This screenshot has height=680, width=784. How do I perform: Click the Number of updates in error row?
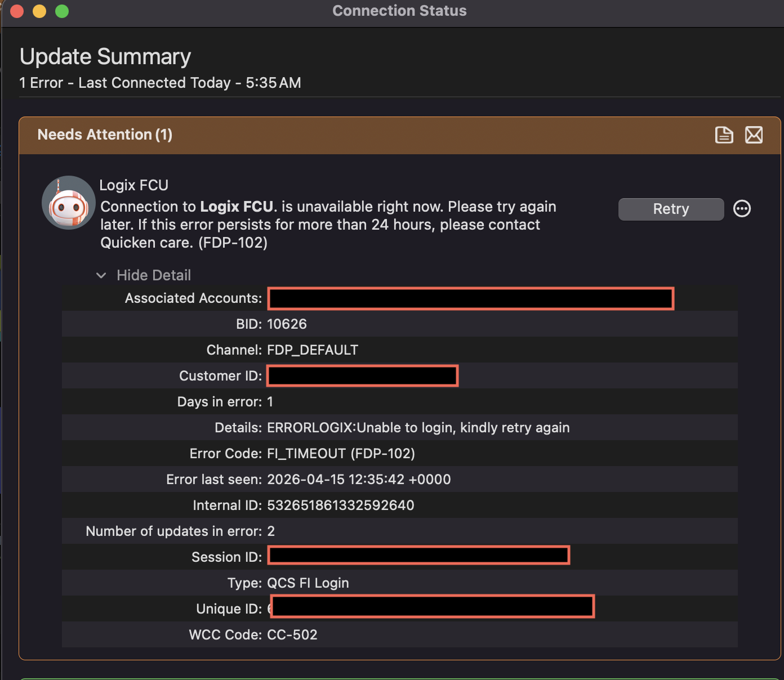point(400,531)
